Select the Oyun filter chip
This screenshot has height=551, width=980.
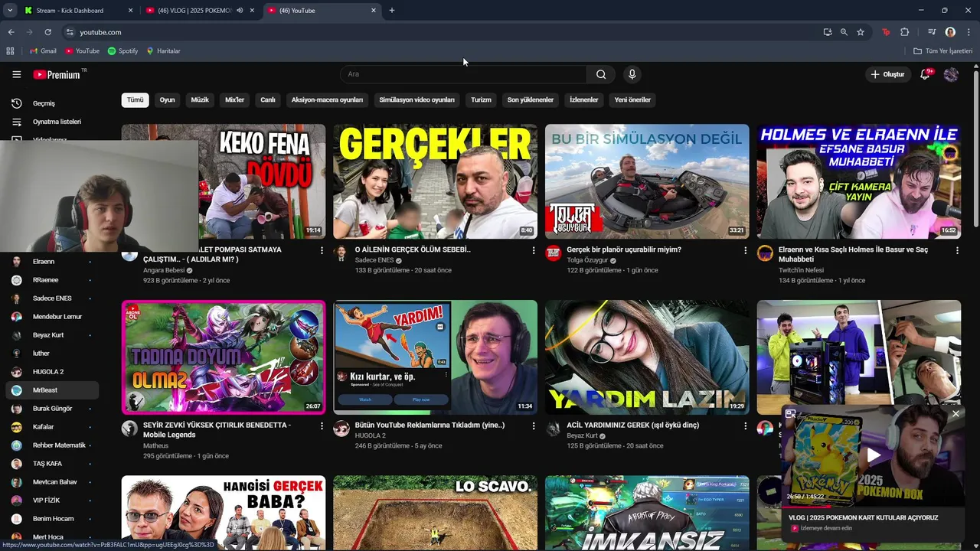[x=167, y=99]
